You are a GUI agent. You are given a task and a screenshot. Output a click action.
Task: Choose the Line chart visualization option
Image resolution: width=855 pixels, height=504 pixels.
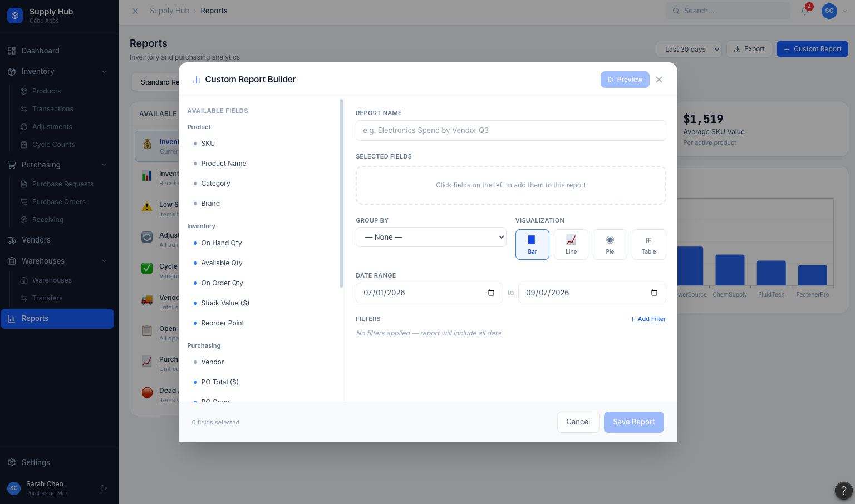coord(571,244)
